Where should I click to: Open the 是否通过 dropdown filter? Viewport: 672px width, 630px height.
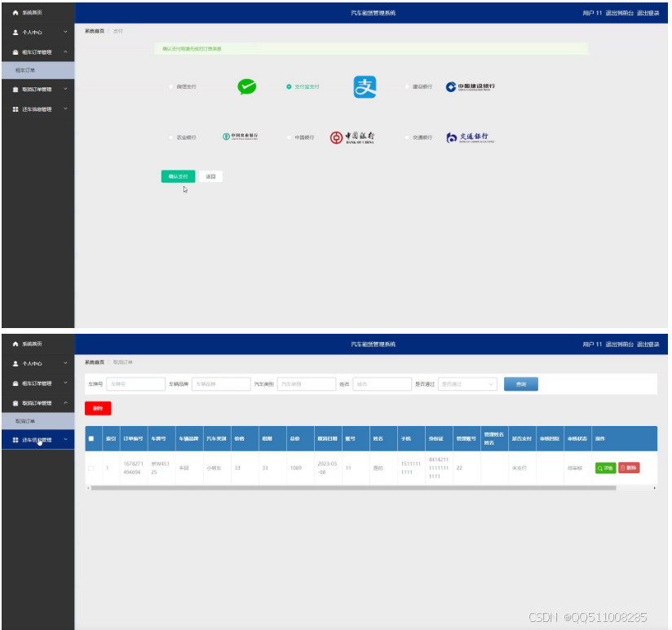(x=467, y=384)
